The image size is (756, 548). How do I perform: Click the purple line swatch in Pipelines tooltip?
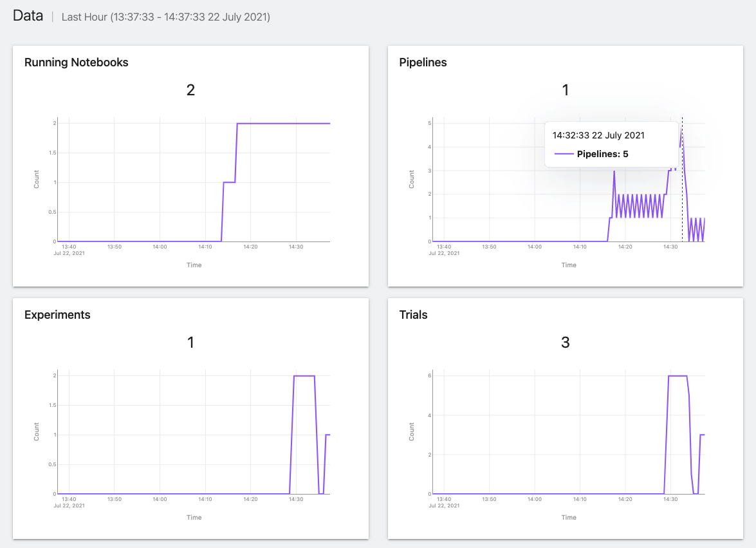click(x=564, y=154)
